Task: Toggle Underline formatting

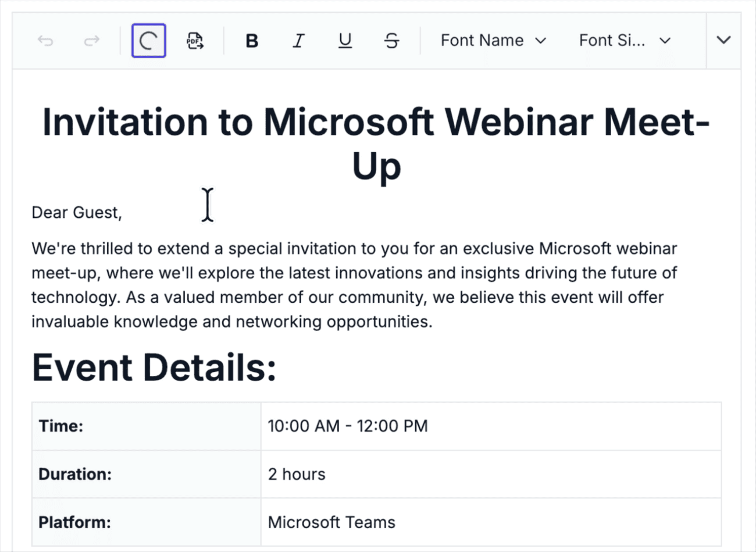Action: tap(345, 41)
